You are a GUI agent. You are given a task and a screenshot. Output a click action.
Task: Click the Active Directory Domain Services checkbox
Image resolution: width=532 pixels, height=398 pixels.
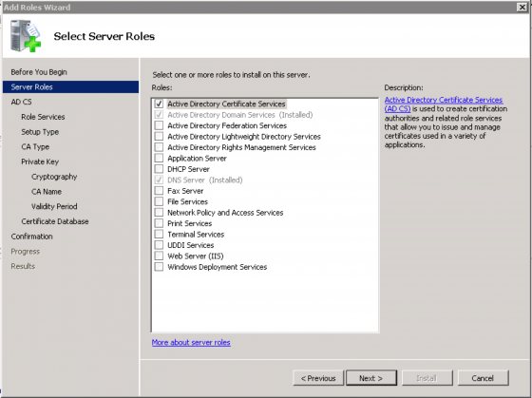[x=159, y=115]
